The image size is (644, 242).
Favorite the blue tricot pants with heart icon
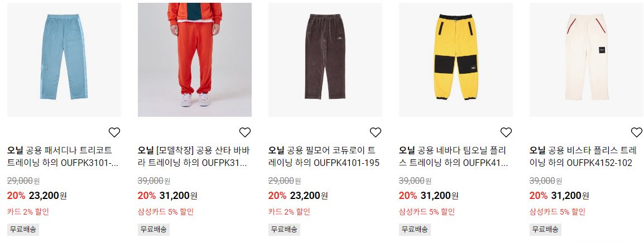click(114, 132)
